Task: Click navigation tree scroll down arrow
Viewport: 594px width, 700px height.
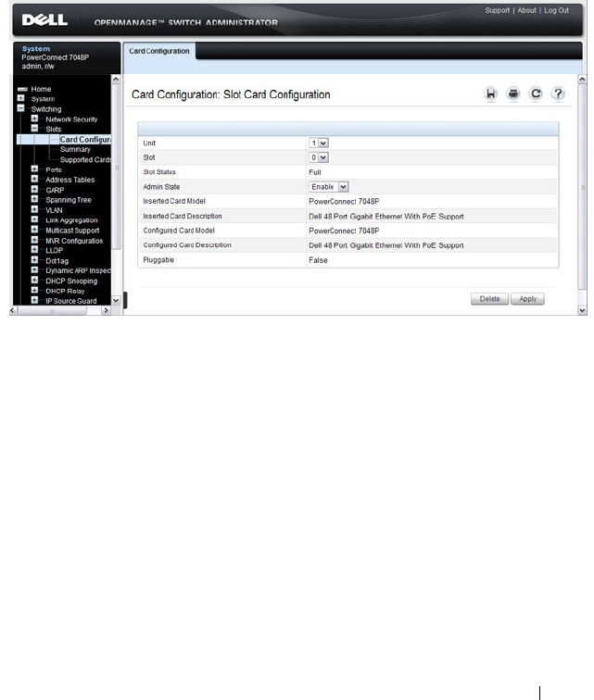Action: (x=116, y=300)
